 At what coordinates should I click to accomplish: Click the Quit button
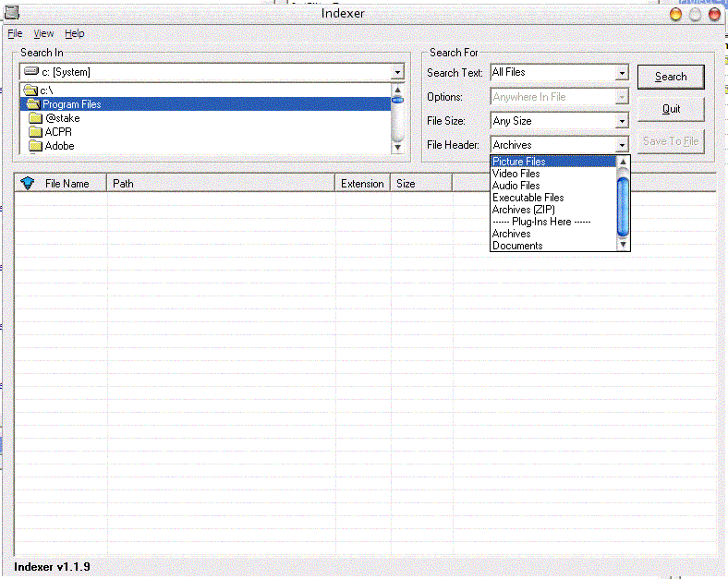click(671, 109)
